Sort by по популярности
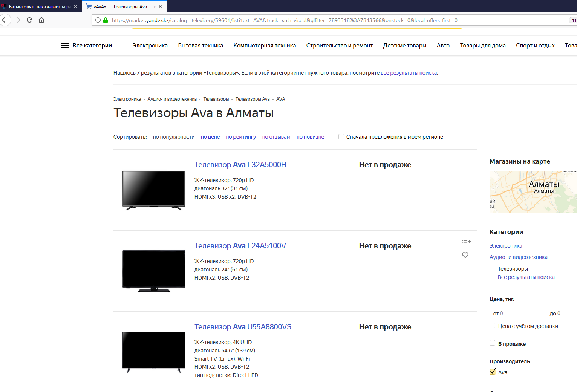 pyautogui.click(x=174, y=137)
